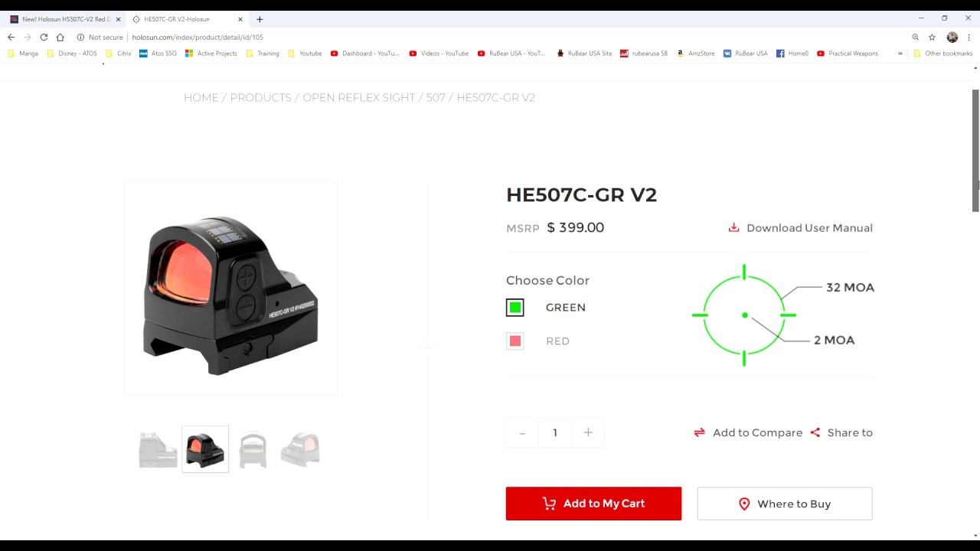Bookmark this page with star icon
Viewport: 980px width, 551px height.
[932, 37]
